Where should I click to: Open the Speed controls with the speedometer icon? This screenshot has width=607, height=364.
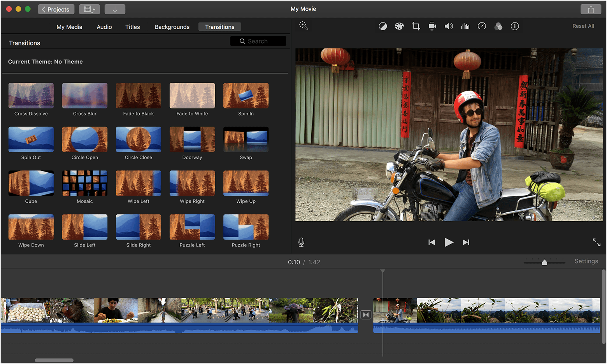pyautogui.click(x=482, y=26)
